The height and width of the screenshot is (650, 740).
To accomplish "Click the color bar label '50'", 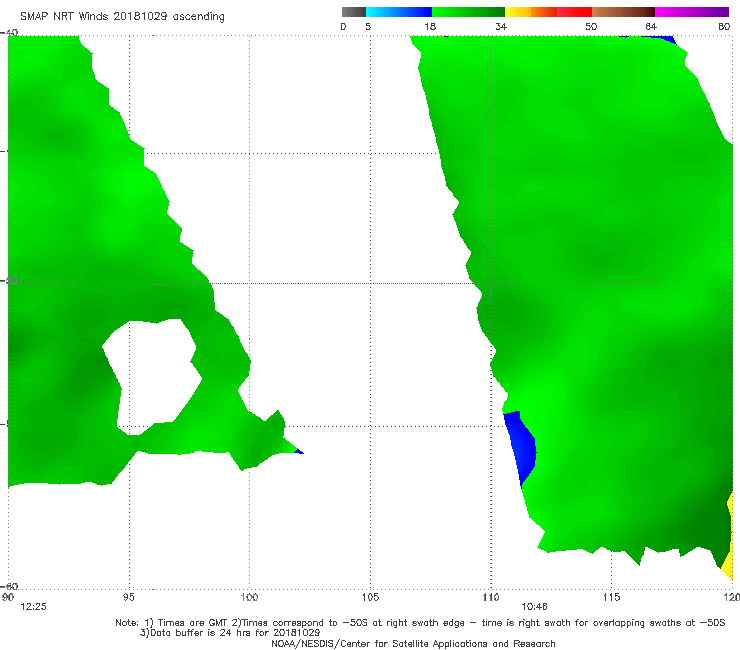I will tap(591, 26).
